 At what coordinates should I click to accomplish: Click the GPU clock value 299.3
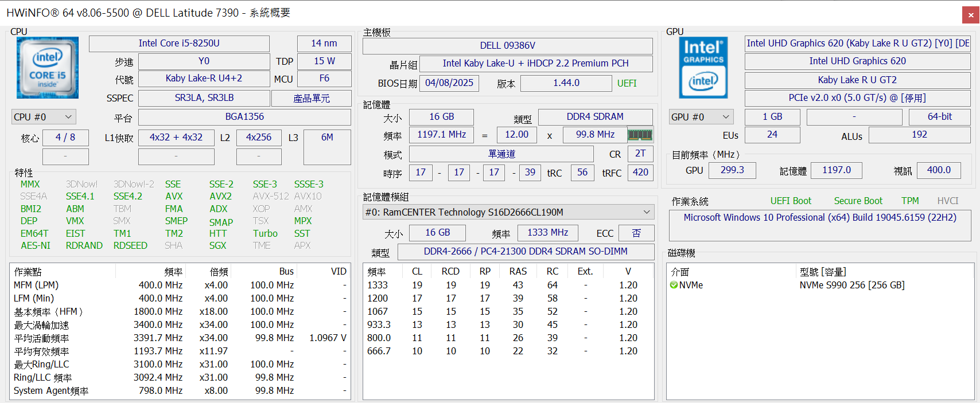click(732, 170)
